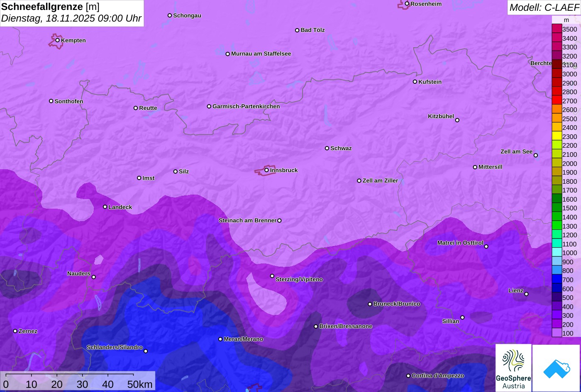
Task: Pick the 3500 m legend color
Action: pyautogui.click(x=557, y=29)
